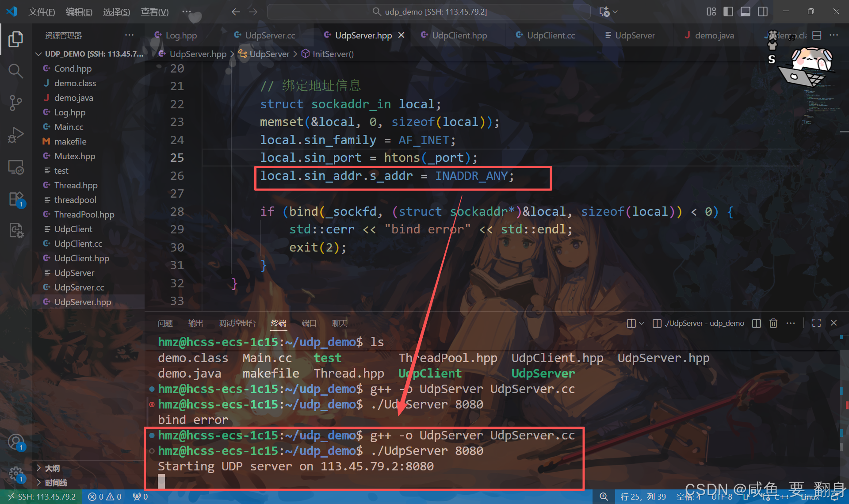Image resolution: width=849 pixels, height=504 pixels.
Task: Switch to the UdpClient.cc editor tab
Action: pyautogui.click(x=551, y=35)
